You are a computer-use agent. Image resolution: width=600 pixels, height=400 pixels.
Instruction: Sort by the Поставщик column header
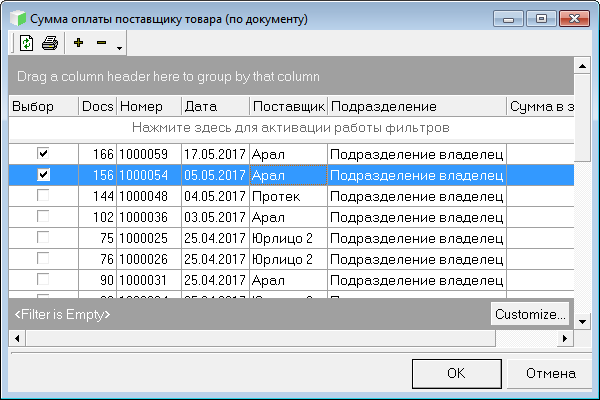coord(289,106)
